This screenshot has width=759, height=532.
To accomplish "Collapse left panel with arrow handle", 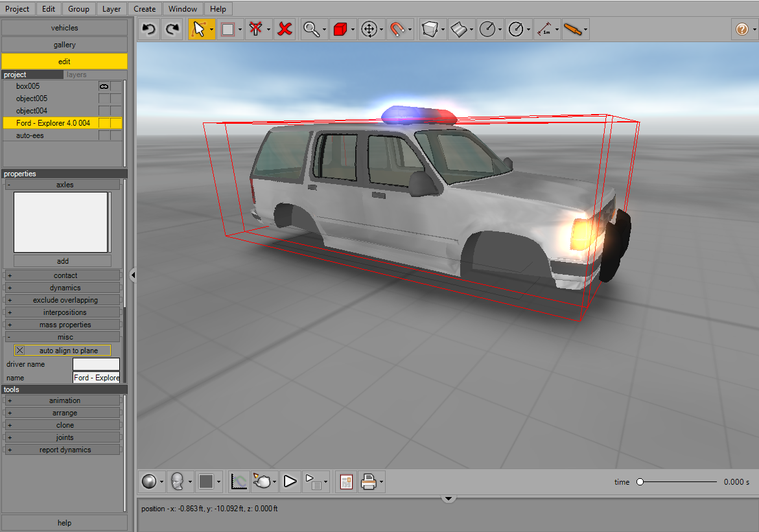I will 133,275.
